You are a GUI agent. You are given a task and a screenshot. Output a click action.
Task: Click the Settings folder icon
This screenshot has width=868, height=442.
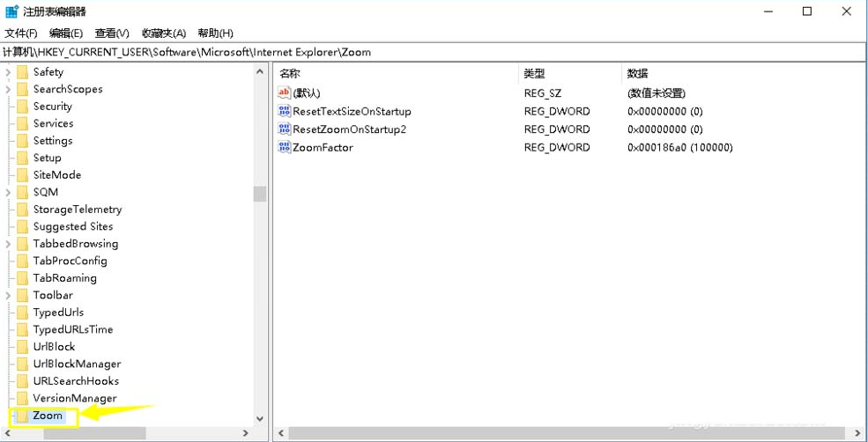tap(22, 141)
